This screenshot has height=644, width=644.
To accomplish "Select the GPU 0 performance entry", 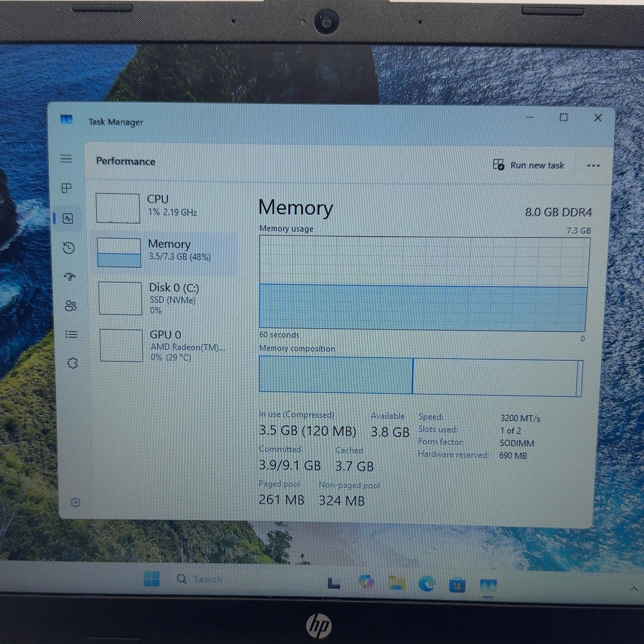I will [x=167, y=346].
